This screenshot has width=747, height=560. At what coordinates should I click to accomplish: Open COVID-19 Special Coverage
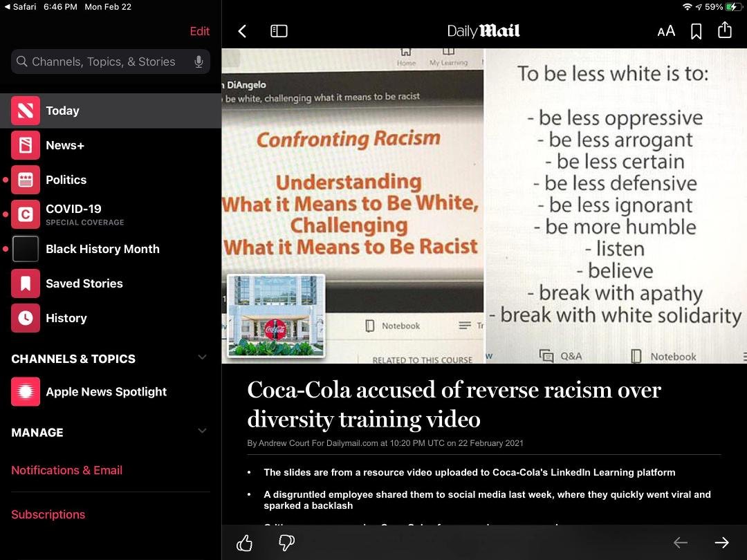click(111, 214)
